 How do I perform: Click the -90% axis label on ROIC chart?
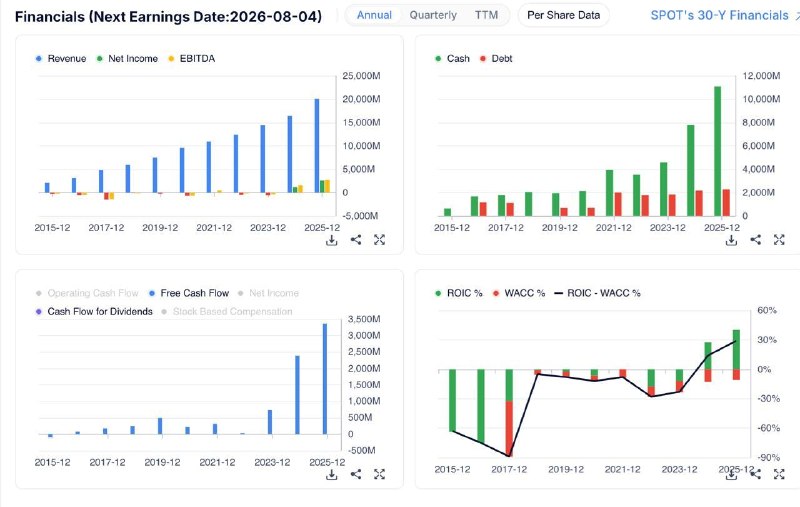click(x=769, y=458)
